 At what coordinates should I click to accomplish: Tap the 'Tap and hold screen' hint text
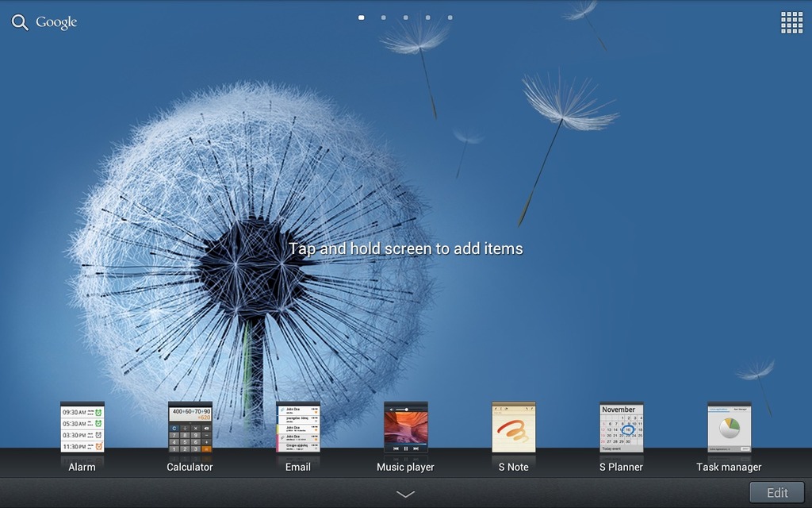click(x=405, y=248)
